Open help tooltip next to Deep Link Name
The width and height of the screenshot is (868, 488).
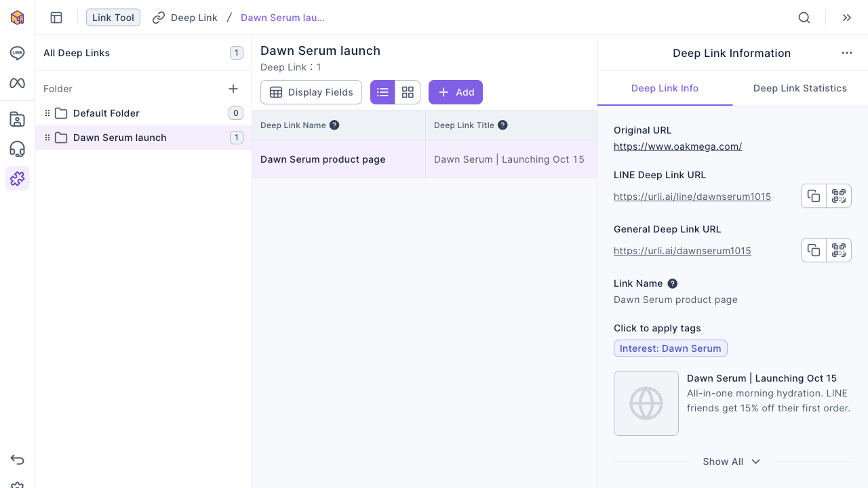tap(334, 125)
